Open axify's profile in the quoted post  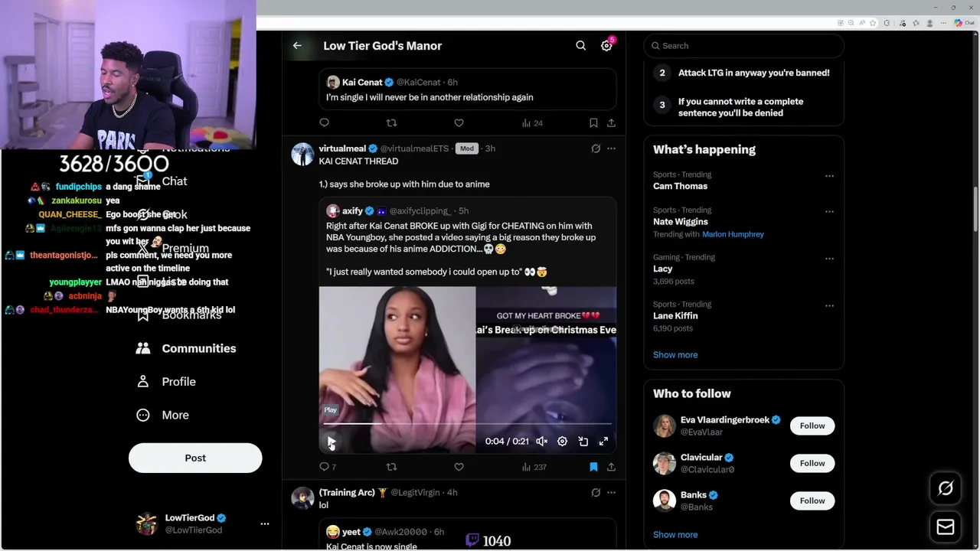point(352,211)
